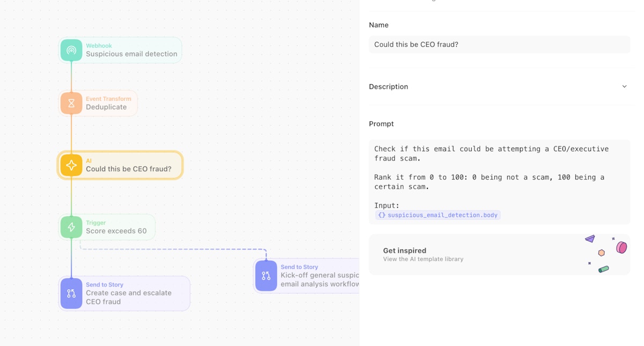Click the Create case Send to Story icon
This screenshot has height=346, width=644.
(x=71, y=293)
